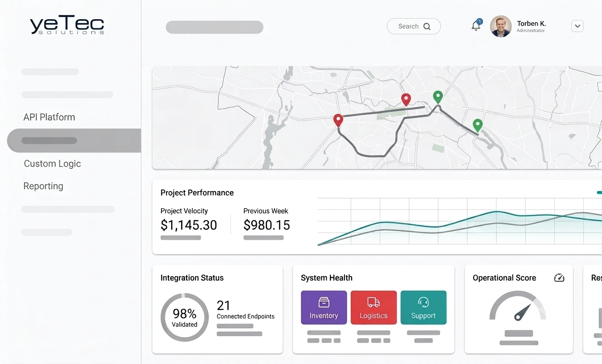Click the upper green map pin
602x364 pixels.
[438, 97]
